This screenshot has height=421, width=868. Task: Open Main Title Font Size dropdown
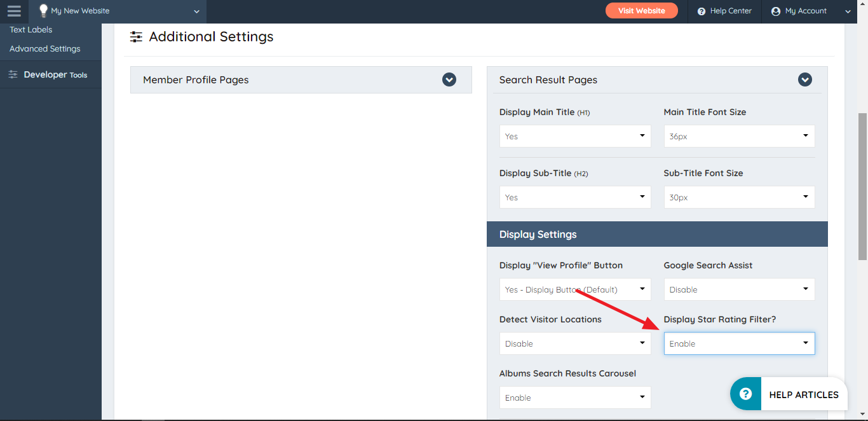(739, 136)
